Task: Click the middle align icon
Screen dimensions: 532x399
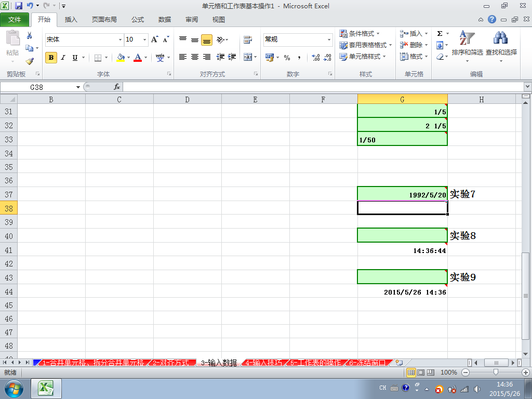Action: (x=195, y=39)
